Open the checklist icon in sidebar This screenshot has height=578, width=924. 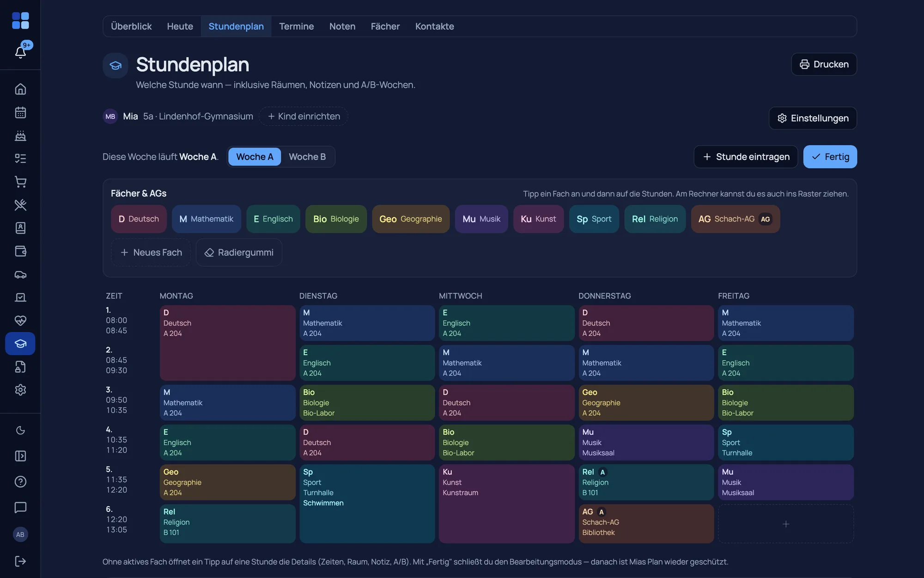coord(20,158)
